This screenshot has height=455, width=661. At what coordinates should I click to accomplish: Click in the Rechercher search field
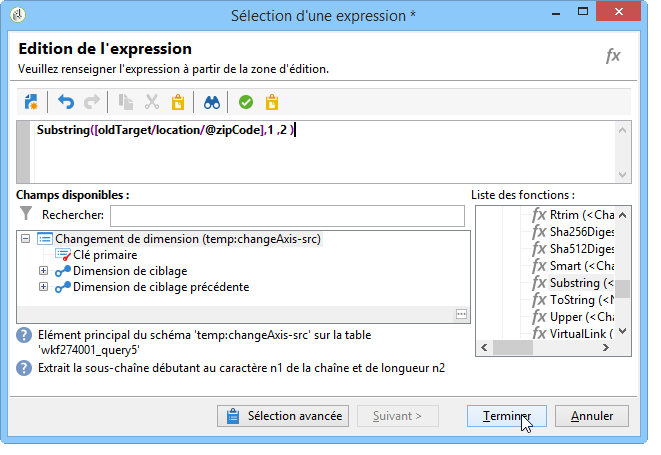288,216
